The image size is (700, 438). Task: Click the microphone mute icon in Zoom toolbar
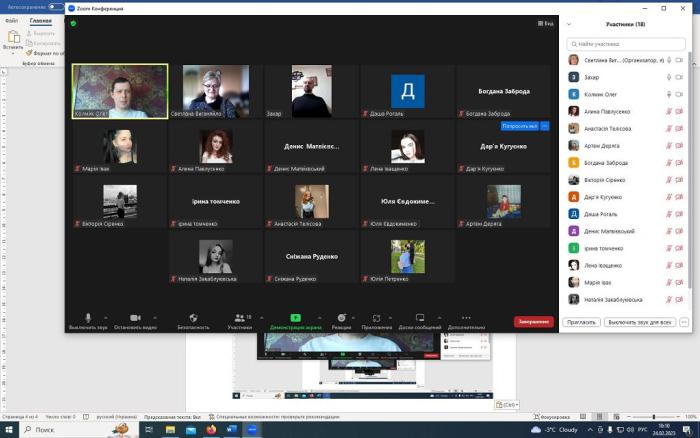88,318
